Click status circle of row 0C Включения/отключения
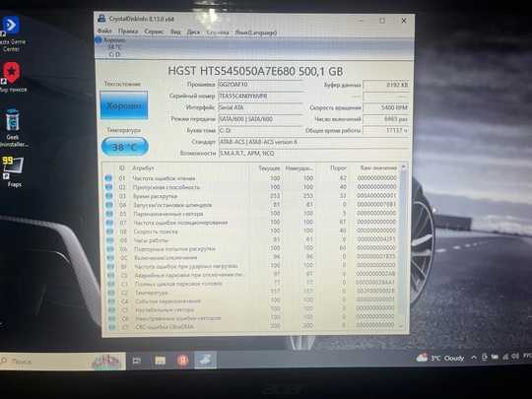Image resolution: width=532 pixels, height=399 pixels. point(110,257)
